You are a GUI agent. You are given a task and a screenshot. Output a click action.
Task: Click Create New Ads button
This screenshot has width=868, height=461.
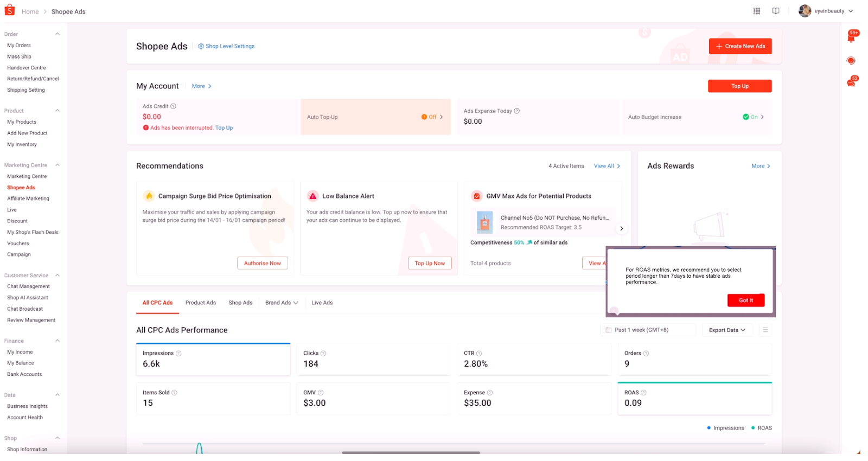click(741, 46)
